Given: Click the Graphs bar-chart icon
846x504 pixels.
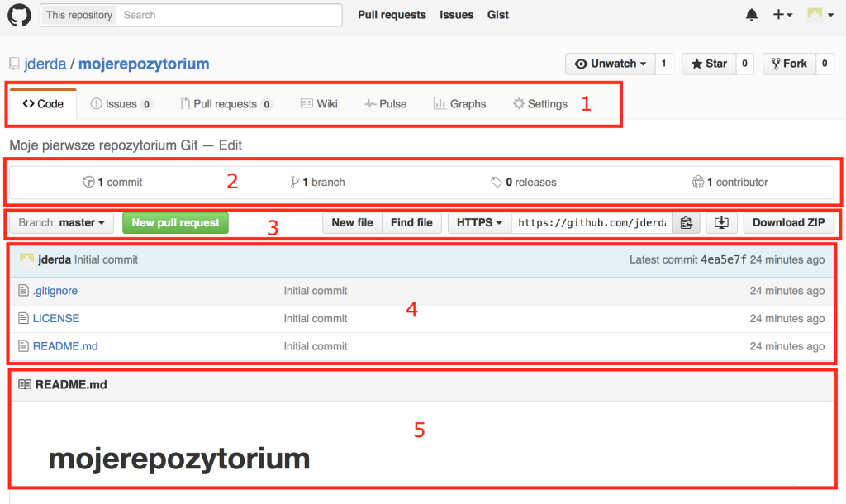Looking at the screenshot, I should 440,103.
